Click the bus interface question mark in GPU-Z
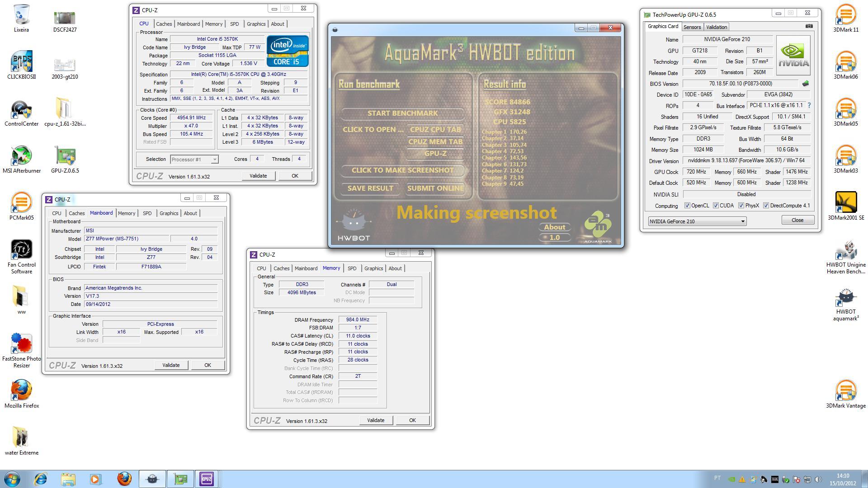This screenshot has height=488, width=868. (x=809, y=105)
